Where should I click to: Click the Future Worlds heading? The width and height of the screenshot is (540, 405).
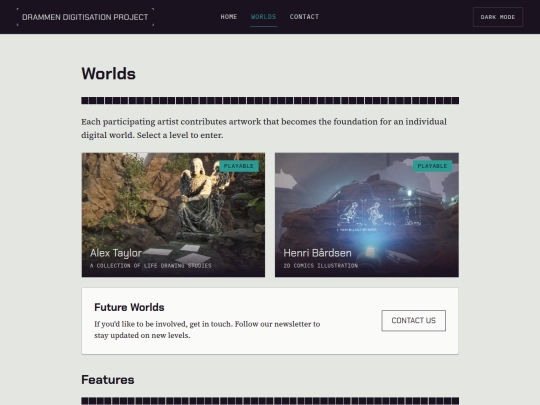click(129, 307)
